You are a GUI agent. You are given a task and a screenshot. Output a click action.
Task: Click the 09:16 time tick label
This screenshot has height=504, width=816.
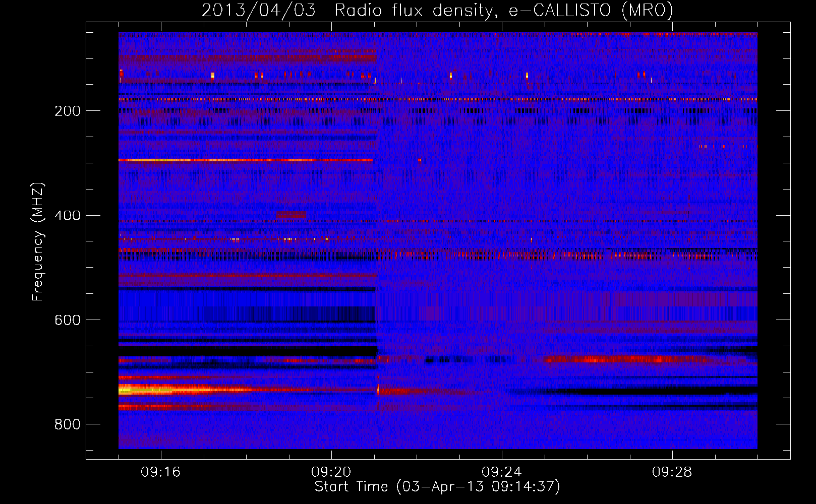click(x=161, y=472)
